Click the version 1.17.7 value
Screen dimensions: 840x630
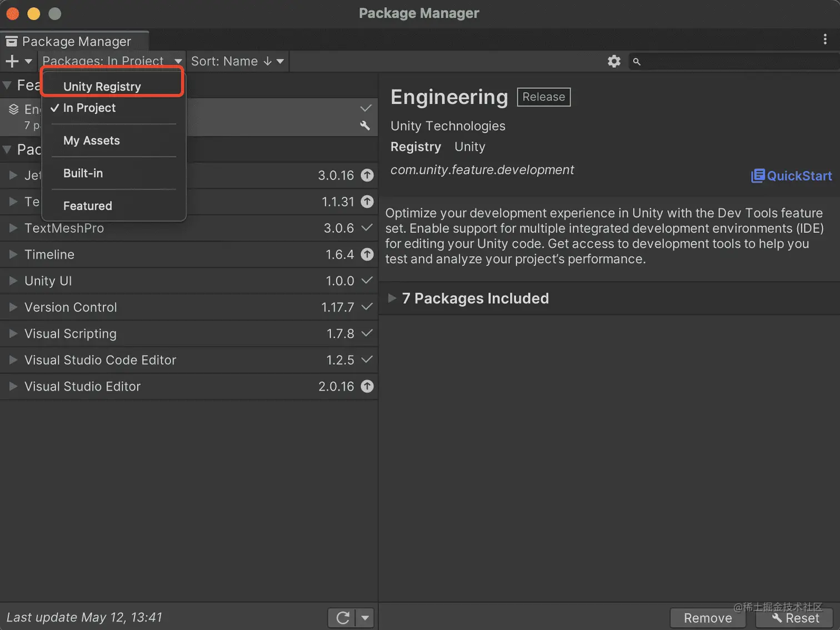[x=338, y=307]
